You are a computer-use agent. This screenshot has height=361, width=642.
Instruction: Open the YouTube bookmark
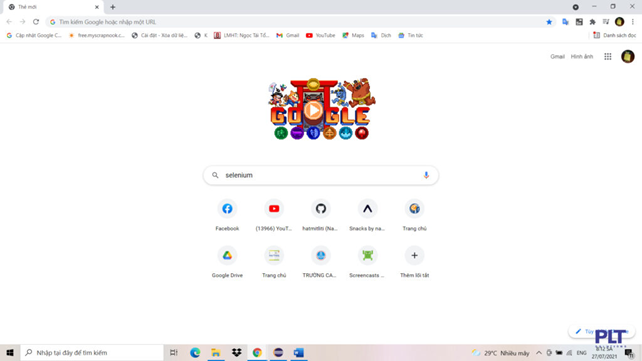click(x=321, y=36)
